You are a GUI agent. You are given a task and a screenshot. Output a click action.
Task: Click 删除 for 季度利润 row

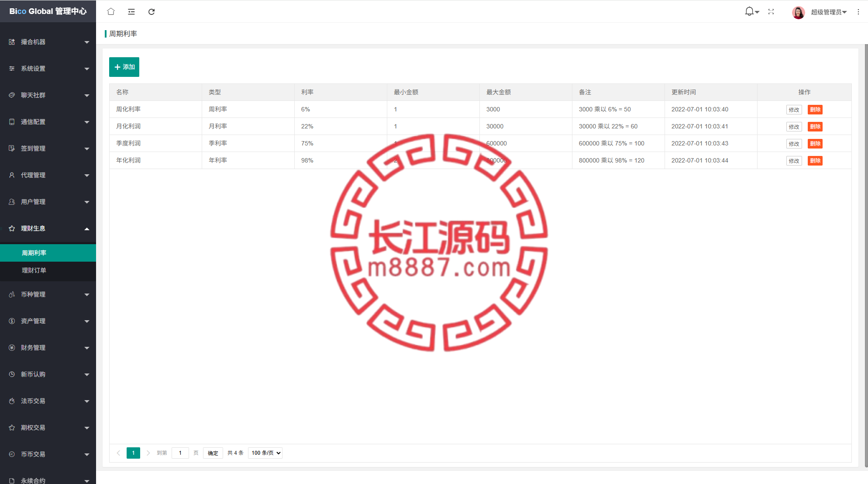tap(815, 144)
